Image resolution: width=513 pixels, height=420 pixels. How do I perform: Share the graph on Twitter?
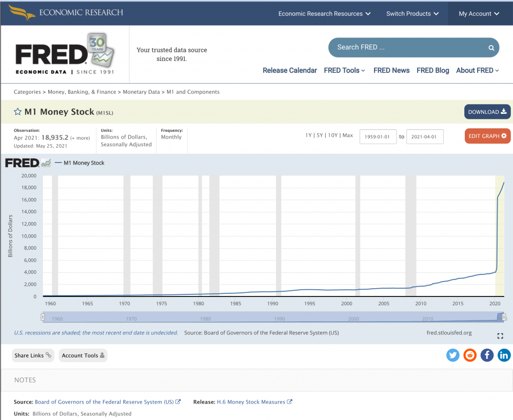(453, 355)
